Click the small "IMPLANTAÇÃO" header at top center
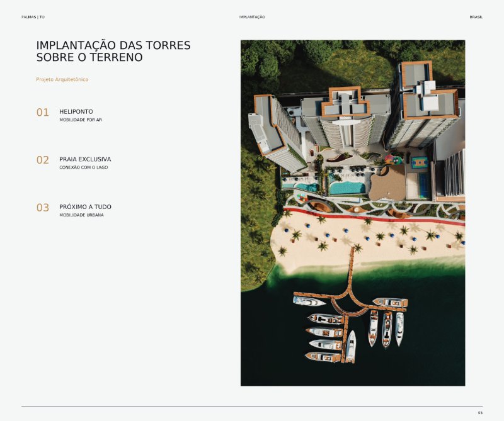Screen dimensions: 504x421 (252, 17)
